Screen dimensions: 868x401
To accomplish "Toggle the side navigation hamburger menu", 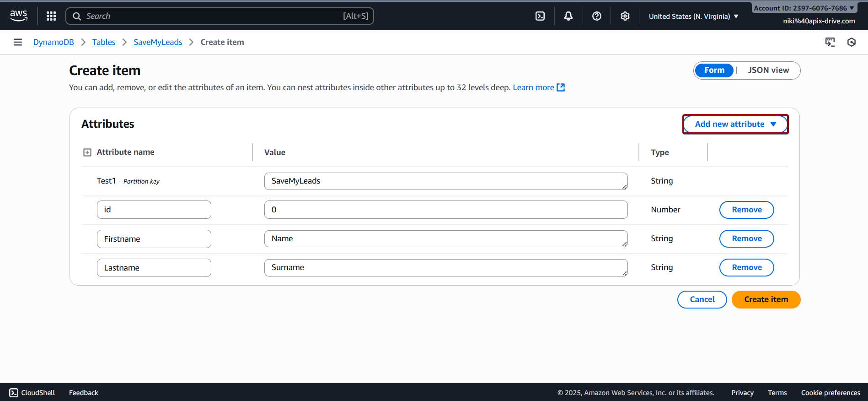I will (x=18, y=42).
